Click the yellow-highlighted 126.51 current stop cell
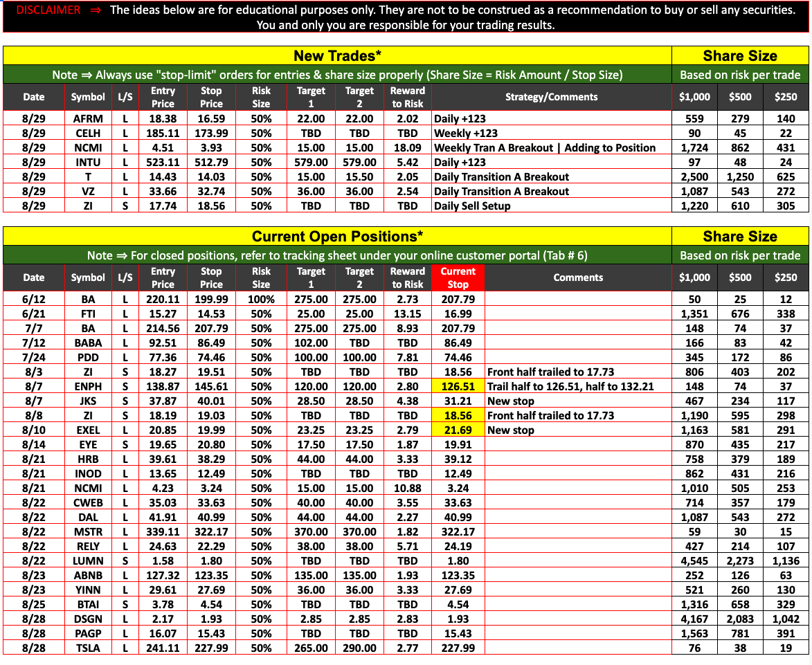812x665 pixels. (x=458, y=387)
